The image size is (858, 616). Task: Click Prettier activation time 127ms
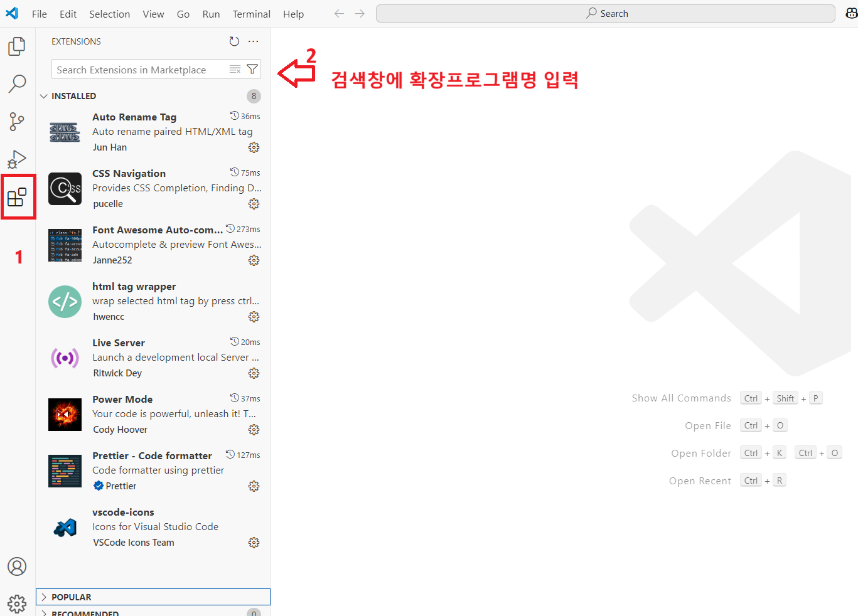point(244,455)
